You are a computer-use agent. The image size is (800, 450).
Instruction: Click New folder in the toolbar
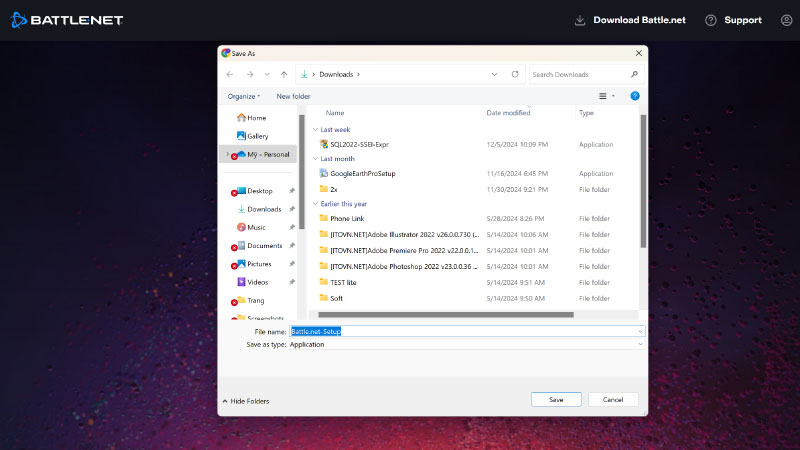[293, 96]
